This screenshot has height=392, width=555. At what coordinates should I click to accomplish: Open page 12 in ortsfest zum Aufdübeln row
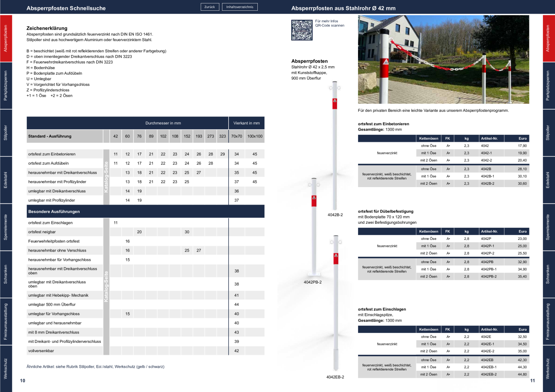[128, 163]
